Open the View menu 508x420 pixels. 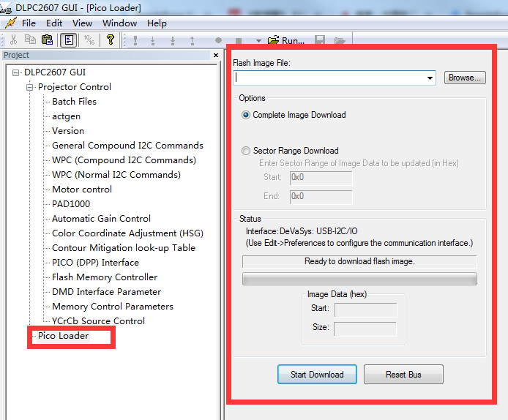point(82,23)
